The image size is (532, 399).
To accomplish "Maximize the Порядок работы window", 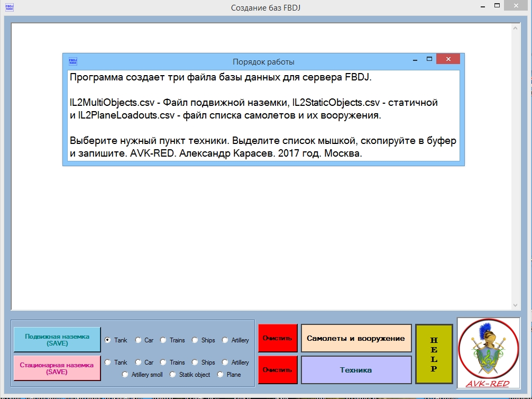I will click(429, 59).
